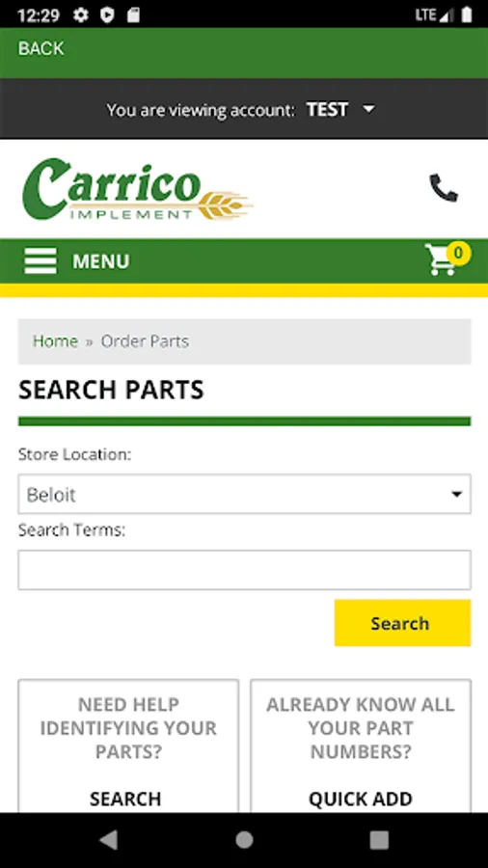
Task: Tap the phone call icon
Action: pos(444,188)
